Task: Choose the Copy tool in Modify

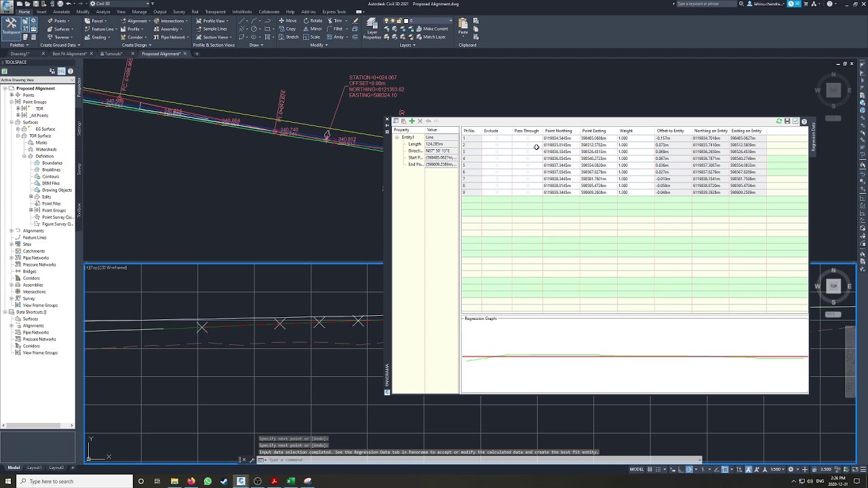Action: coord(288,28)
